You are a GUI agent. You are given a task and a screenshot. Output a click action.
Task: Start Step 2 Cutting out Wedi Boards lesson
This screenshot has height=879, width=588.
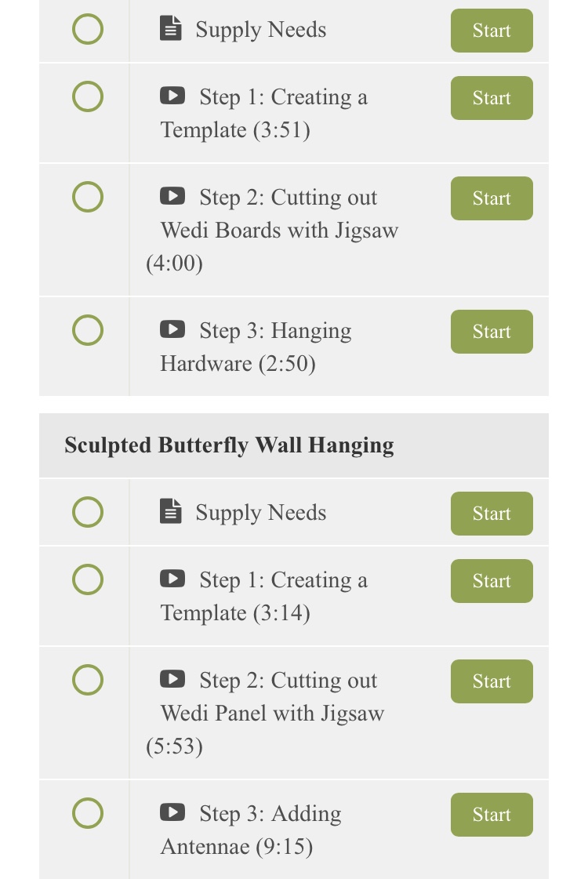(492, 198)
